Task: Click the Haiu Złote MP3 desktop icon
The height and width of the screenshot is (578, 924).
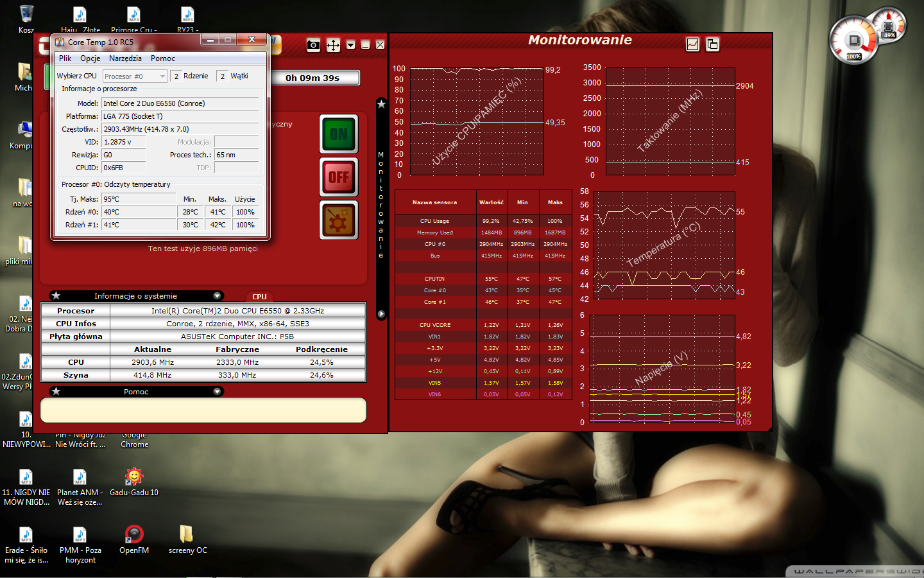Action: pos(80,19)
